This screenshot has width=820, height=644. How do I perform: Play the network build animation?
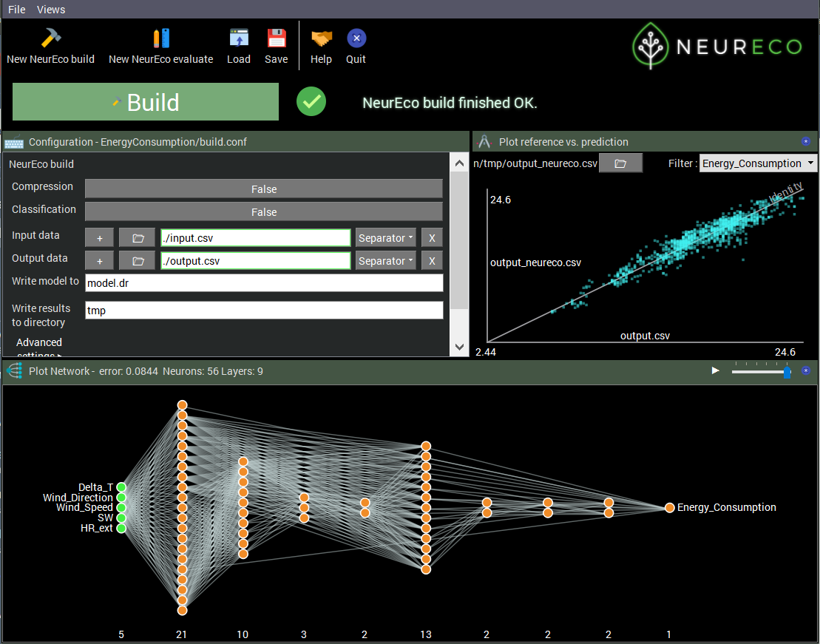point(716,371)
